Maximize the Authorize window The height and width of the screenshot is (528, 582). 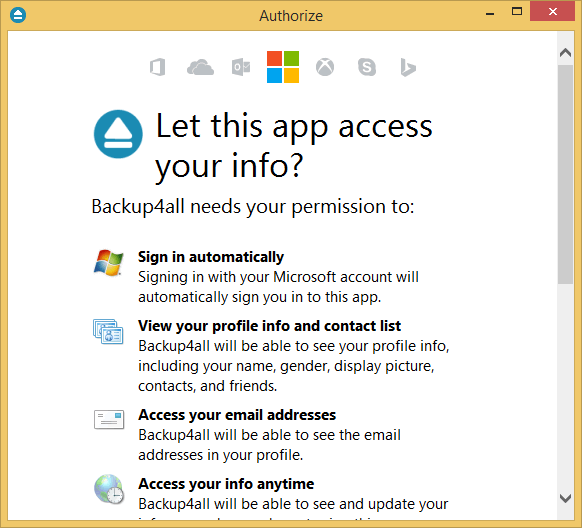(517, 12)
